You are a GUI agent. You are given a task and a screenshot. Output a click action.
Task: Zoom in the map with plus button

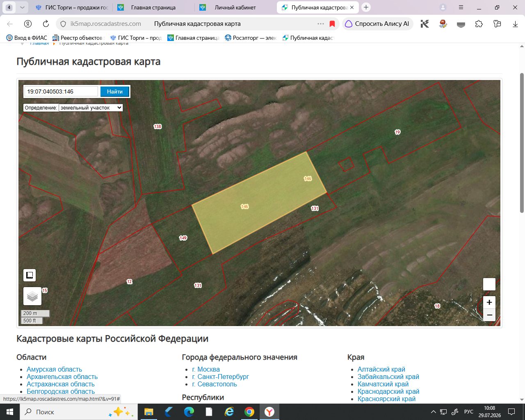(489, 302)
